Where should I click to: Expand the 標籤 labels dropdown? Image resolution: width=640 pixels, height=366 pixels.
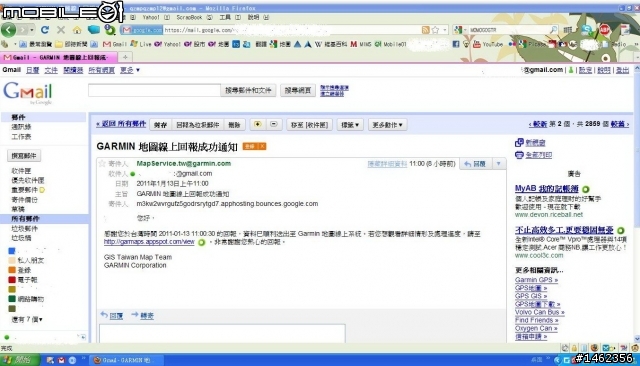point(350,125)
